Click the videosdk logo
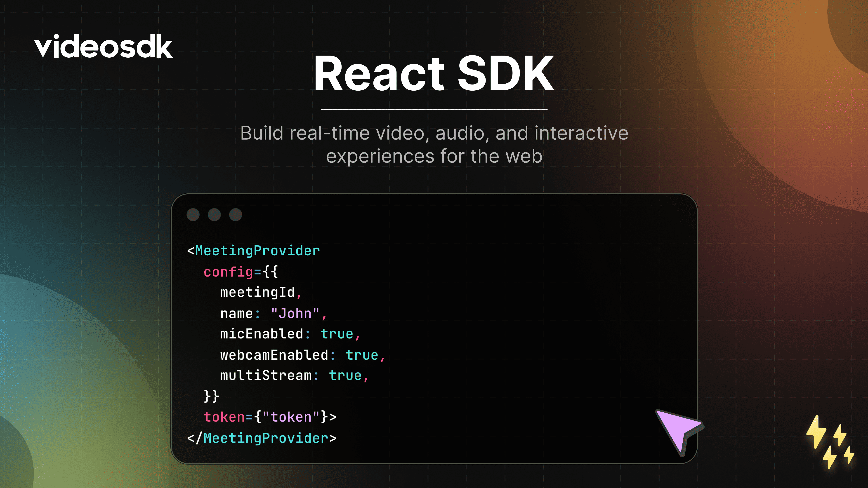This screenshot has height=488, width=868. pos(103,46)
